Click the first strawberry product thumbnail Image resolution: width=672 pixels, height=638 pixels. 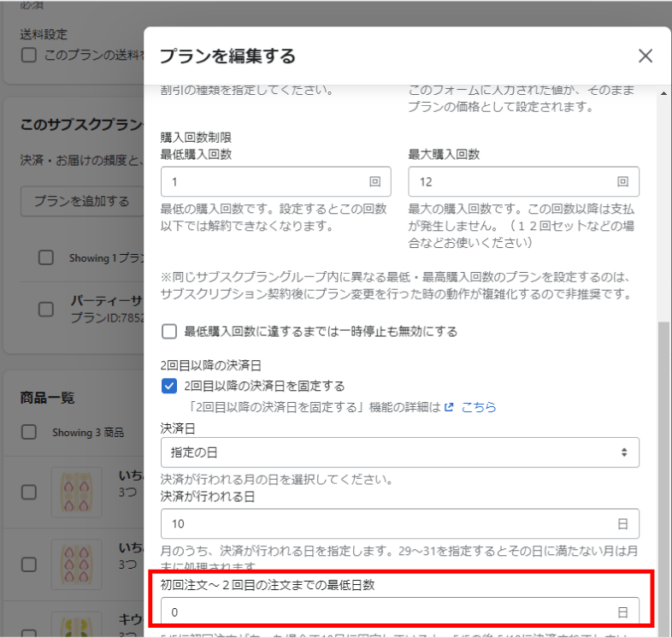(x=77, y=492)
